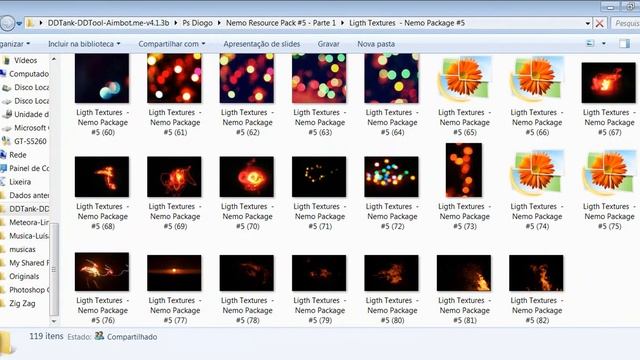Click the tall orange bokeh thumbnail (73)
640x360 pixels.
point(464,170)
